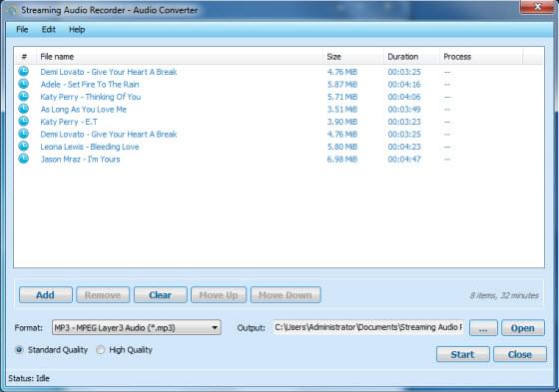Click the '8 items, 32 minutes' summary text
Image resolution: width=559 pixels, height=392 pixels.
tap(504, 295)
